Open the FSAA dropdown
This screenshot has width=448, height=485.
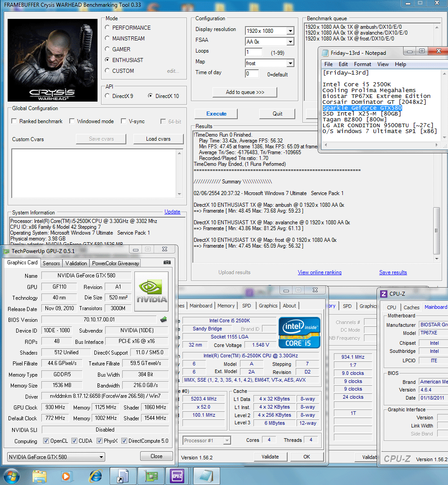[x=290, y=42]
